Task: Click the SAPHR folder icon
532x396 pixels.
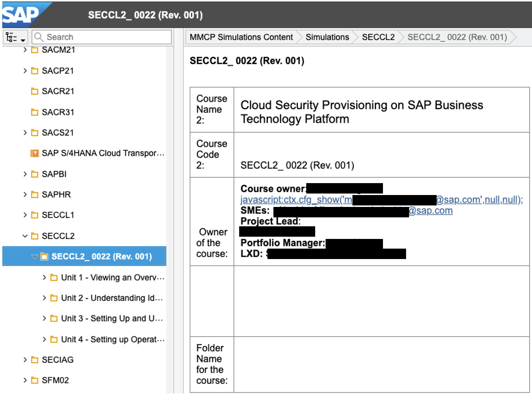Action: [35, 194]
